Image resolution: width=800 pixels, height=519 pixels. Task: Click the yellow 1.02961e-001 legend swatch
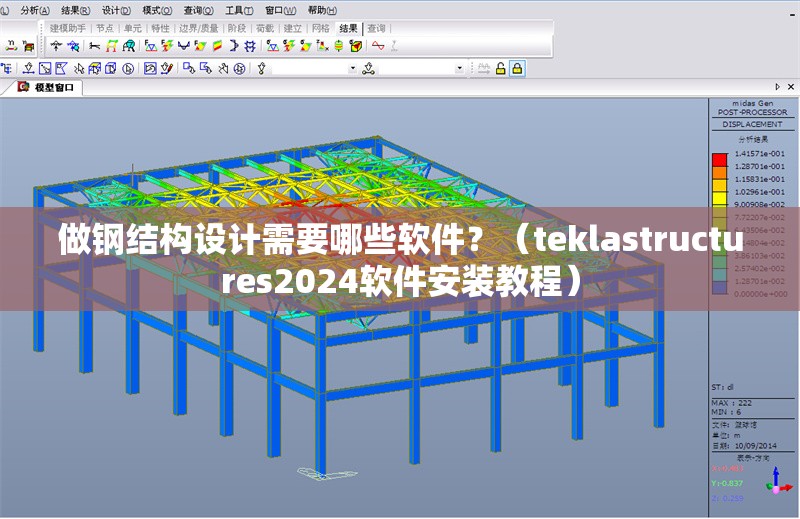(719, 198)
